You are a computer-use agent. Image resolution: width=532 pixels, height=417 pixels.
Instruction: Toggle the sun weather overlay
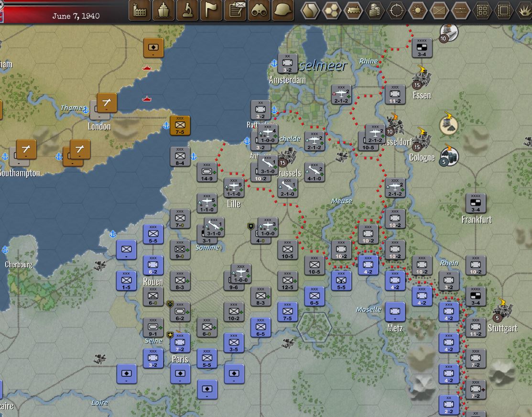(418, 10)
